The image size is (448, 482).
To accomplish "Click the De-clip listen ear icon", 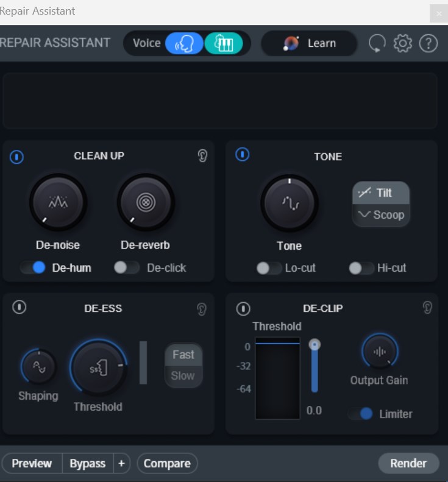I will click(x=427, y=308).
